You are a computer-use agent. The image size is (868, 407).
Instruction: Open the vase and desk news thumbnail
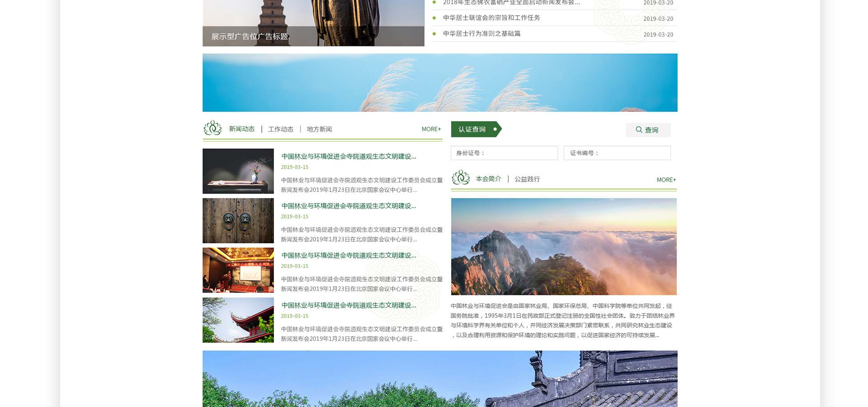[238, 171]
